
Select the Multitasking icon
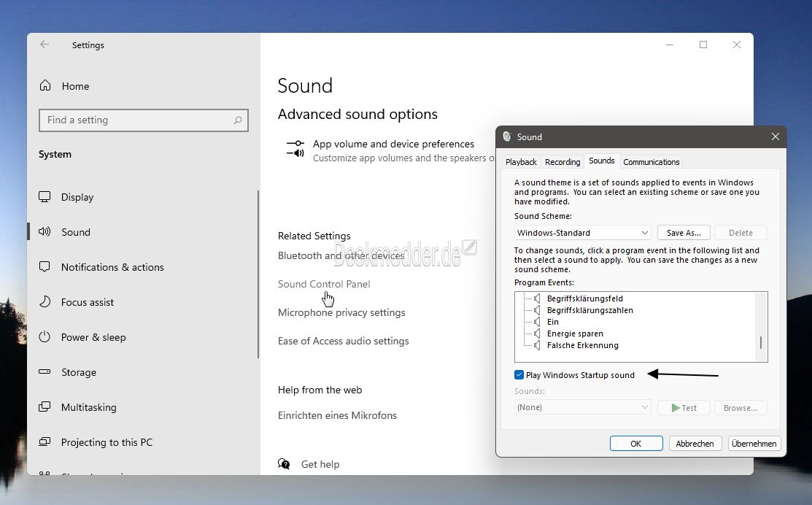[x=45, y=406]
